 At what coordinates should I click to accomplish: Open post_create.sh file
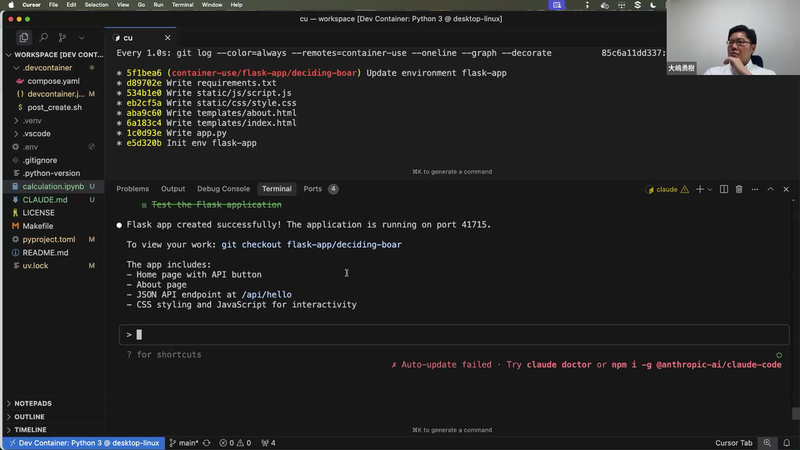tap(55, 108)
